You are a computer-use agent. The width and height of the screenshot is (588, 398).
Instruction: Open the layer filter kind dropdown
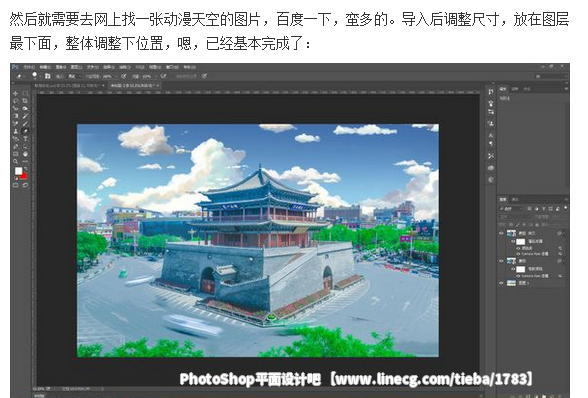coord(511,209)
